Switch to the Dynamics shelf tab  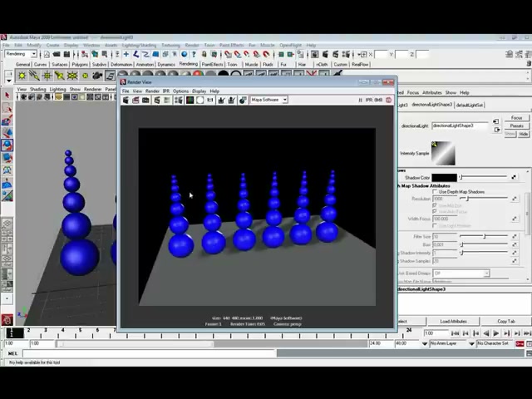point(166,65)
